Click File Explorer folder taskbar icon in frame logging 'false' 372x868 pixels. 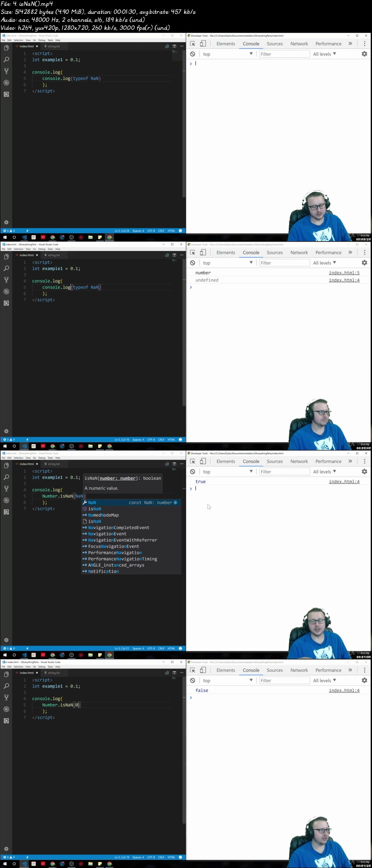click(x=90, y=864)
